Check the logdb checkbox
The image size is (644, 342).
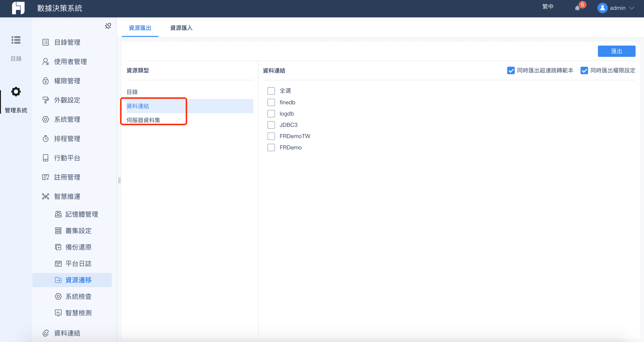click(x=271, y=113)
